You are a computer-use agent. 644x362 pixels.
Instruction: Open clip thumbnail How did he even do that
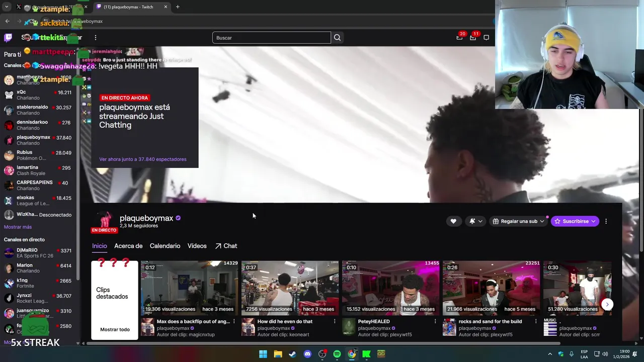(290, 288)
